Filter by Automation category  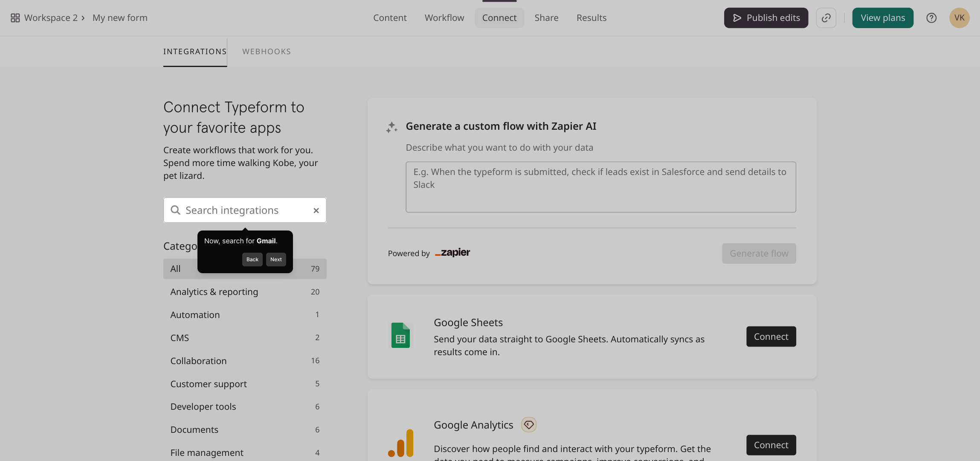[x=245, y=315]
